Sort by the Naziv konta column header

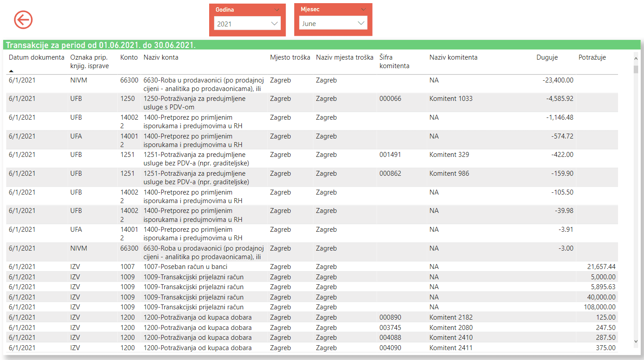click(x=161, y=57)
